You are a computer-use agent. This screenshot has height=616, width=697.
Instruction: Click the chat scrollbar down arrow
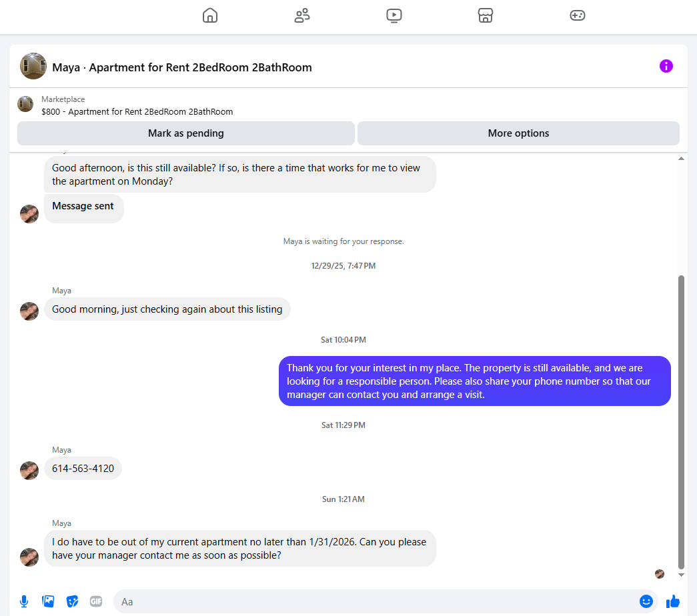(x=681, y=575)
